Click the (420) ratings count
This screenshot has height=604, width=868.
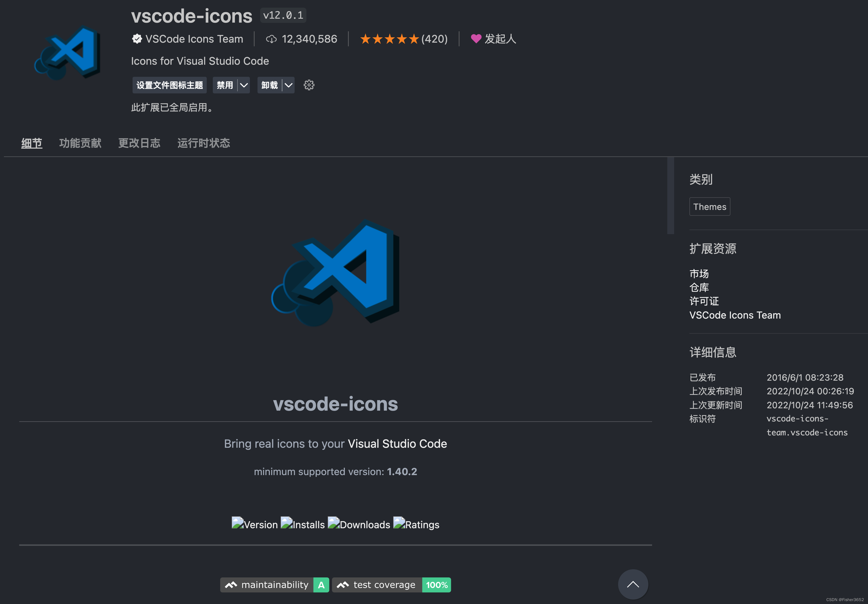(434, 39)
